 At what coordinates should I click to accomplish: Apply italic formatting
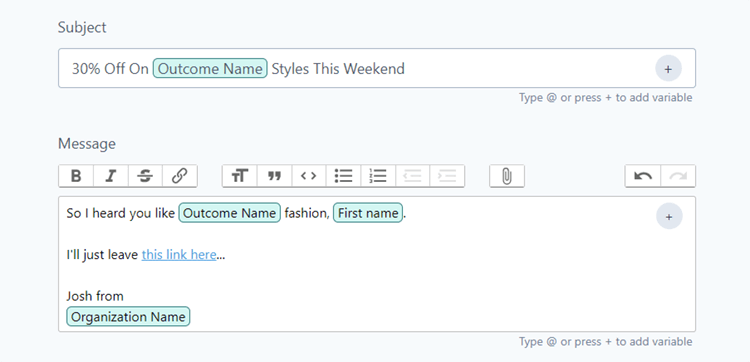111,176
